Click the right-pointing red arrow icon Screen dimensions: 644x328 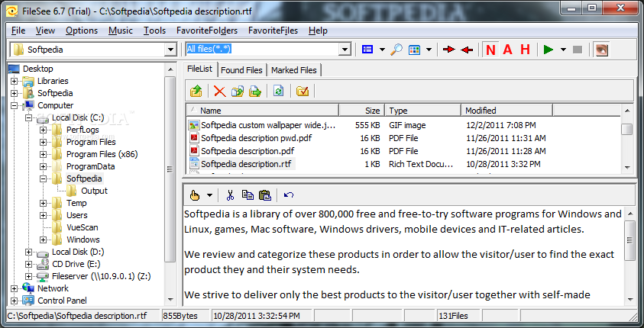point(449,50)
